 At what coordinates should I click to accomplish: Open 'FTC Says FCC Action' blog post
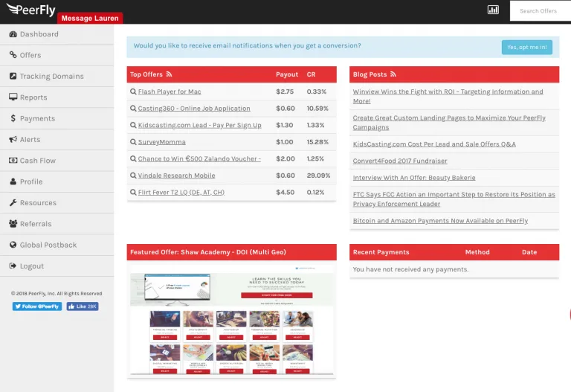point(454,199)
